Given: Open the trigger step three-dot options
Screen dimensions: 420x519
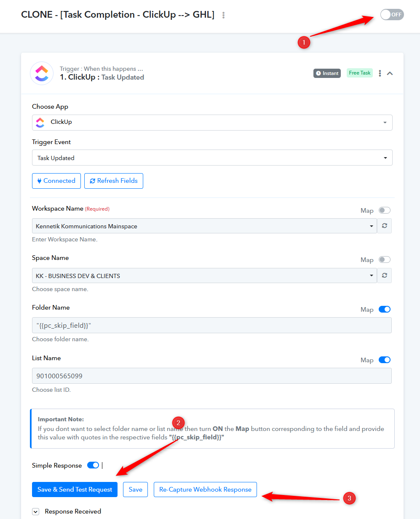Looking at the screenshot, I should coord(380,73).
